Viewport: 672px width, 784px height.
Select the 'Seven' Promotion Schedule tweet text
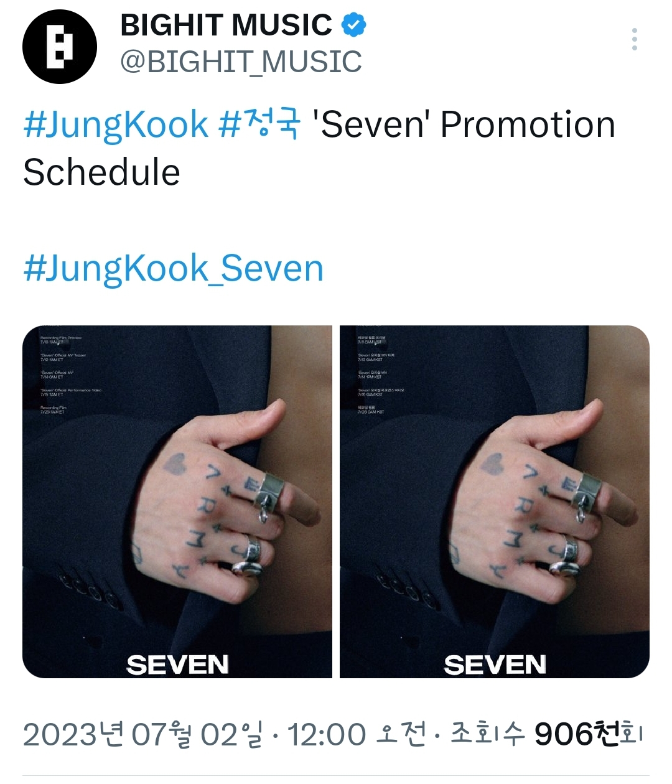[319, 148]
